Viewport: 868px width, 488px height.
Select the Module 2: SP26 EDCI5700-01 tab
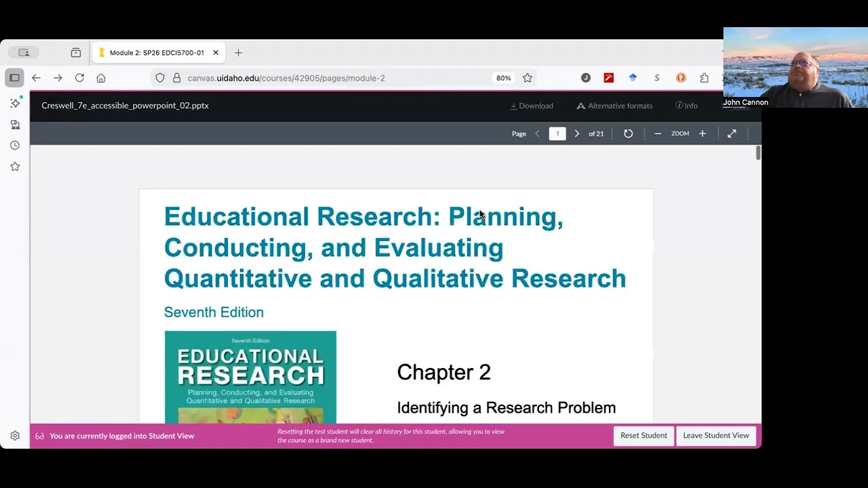pos(158,53)
